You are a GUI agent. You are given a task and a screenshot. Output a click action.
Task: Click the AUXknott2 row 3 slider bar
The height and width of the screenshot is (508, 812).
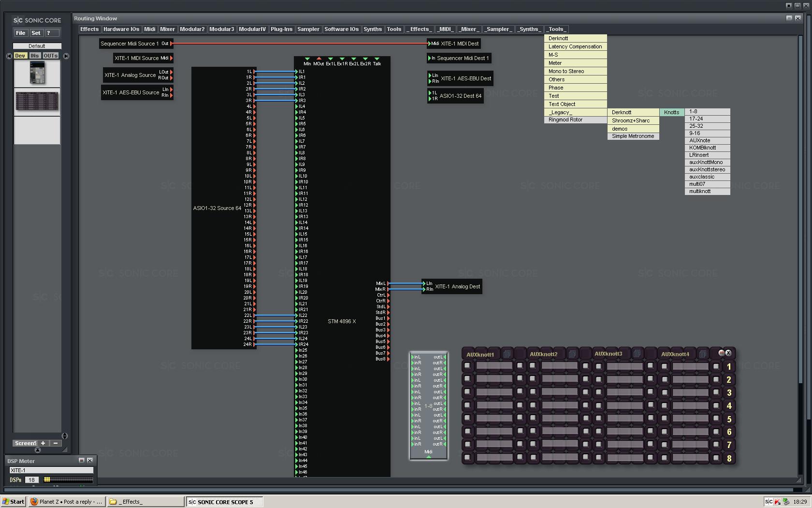point(559,392)
